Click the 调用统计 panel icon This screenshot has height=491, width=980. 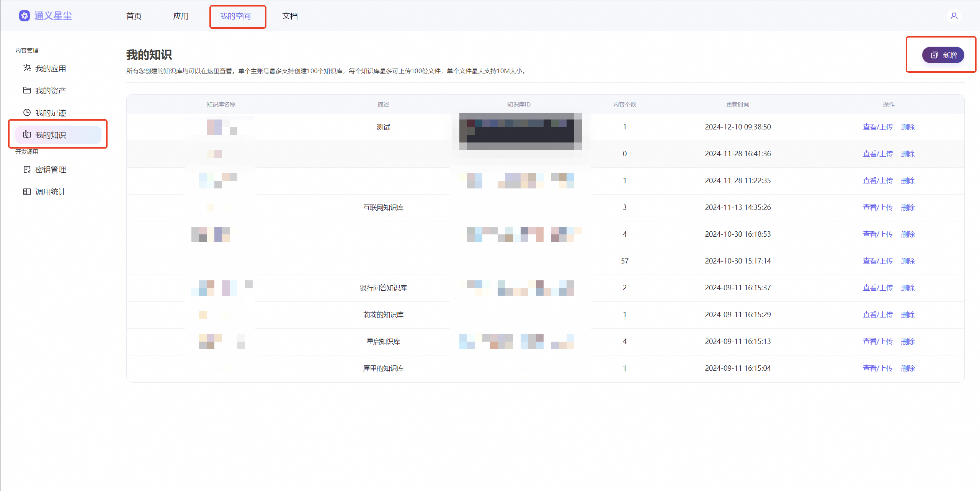point(27,191)
